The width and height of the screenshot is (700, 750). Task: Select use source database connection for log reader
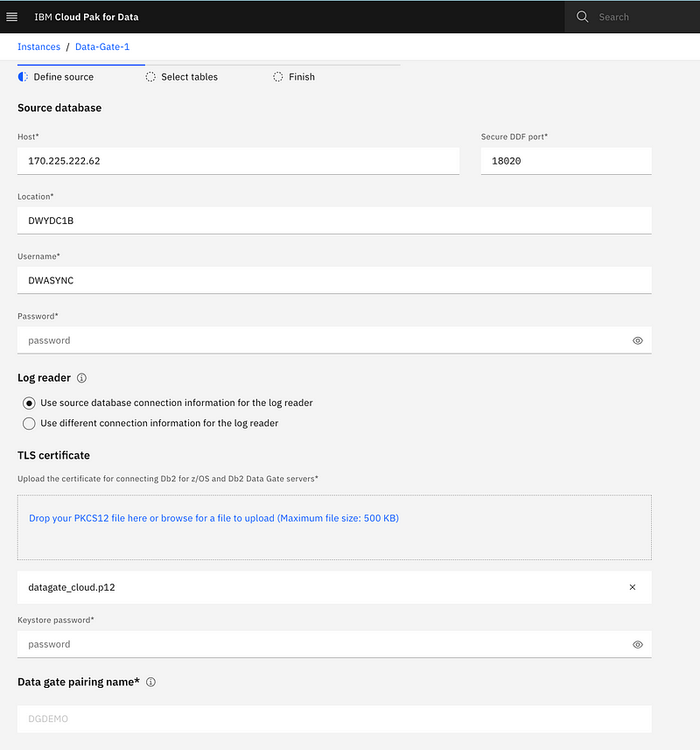pyautogui.click(x=29, y=403)
